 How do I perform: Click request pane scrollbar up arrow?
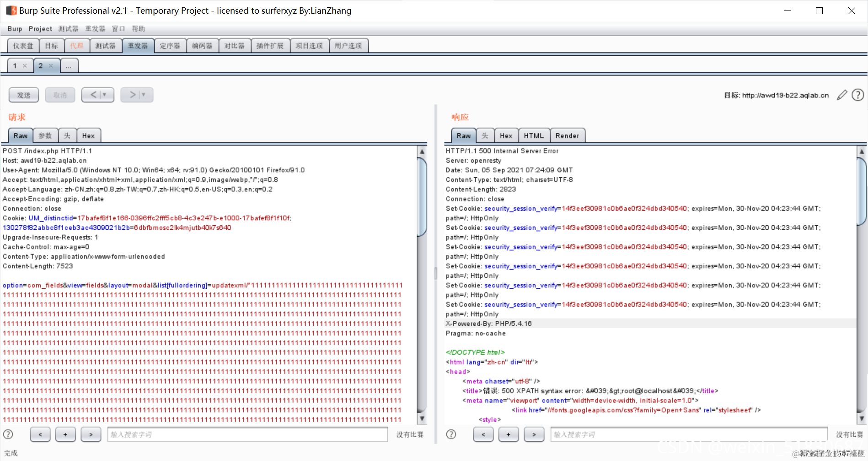(422, 151)
